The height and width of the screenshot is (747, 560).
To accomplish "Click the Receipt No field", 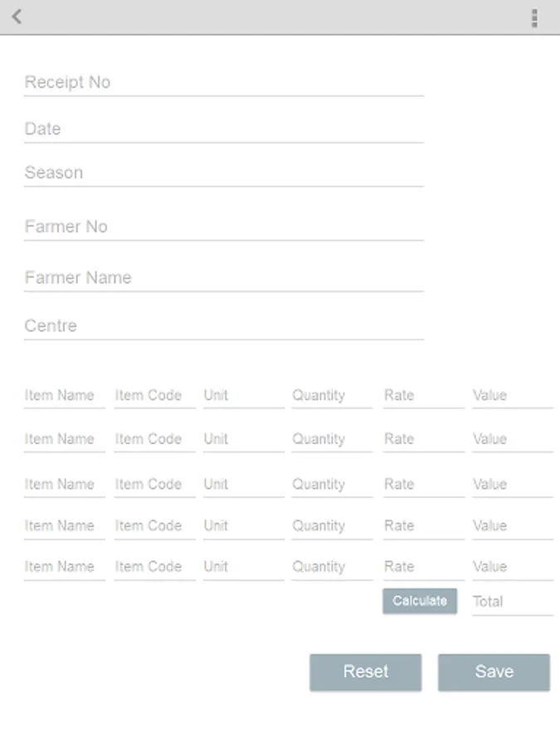I will (x=223, y=82).
